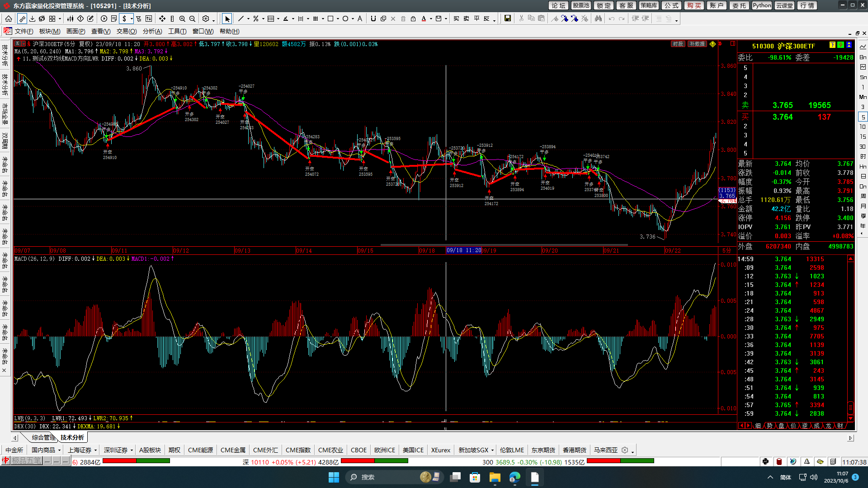Screen dimensions: 868x488
Task: Click the 策略库 button
Action: pos(649,5)
